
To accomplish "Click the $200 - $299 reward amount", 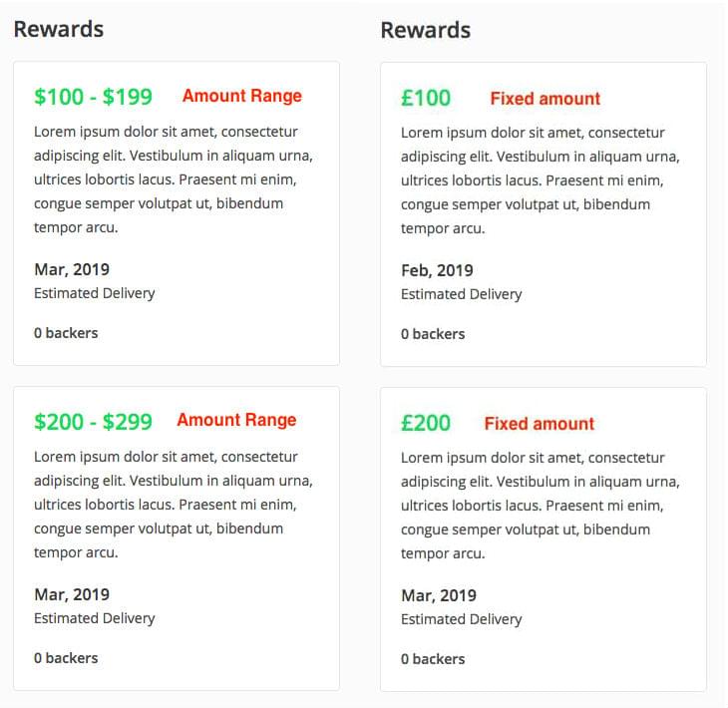I will click(93, 422).
